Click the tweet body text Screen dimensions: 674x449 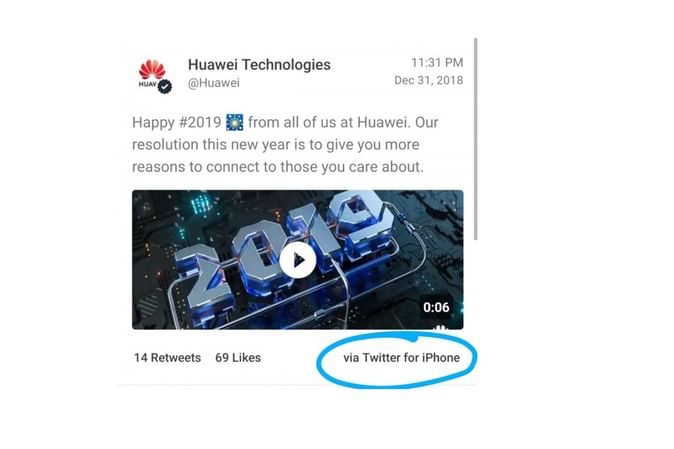pos(285,144)
